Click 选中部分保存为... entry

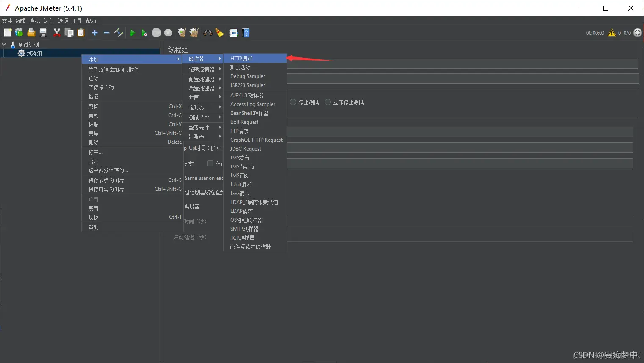pos(132,170)
